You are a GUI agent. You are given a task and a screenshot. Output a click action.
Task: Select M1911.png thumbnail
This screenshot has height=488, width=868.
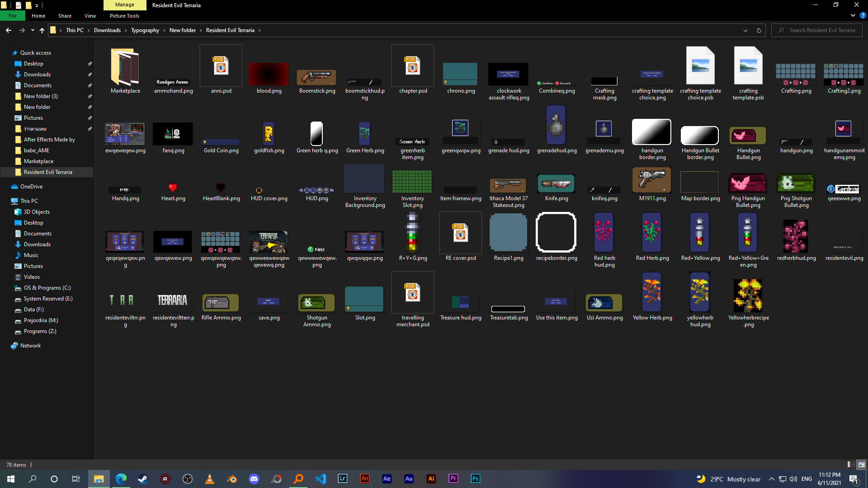pos(652,180)
